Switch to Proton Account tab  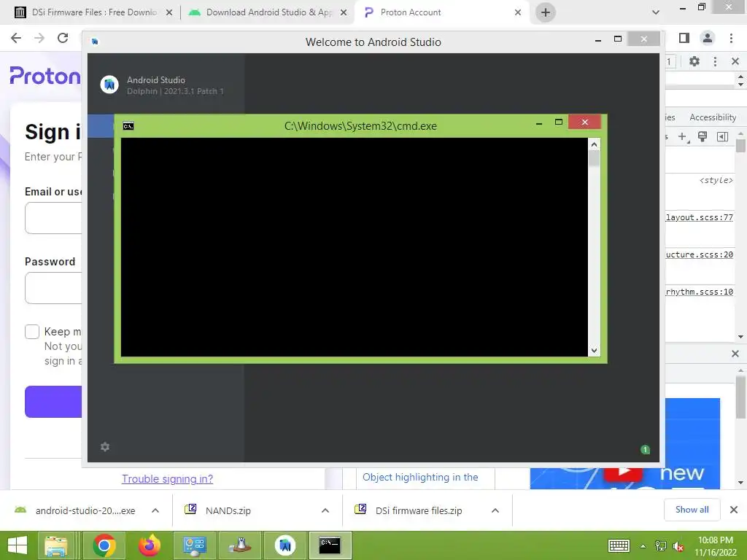410,12
